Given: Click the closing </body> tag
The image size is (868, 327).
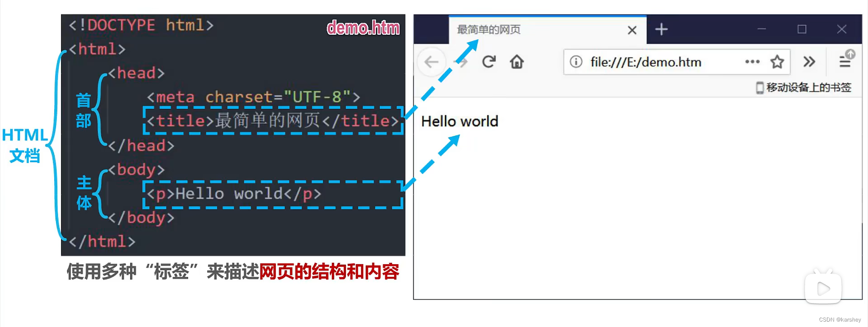Looking at the screenshot, I should (141, 218).
